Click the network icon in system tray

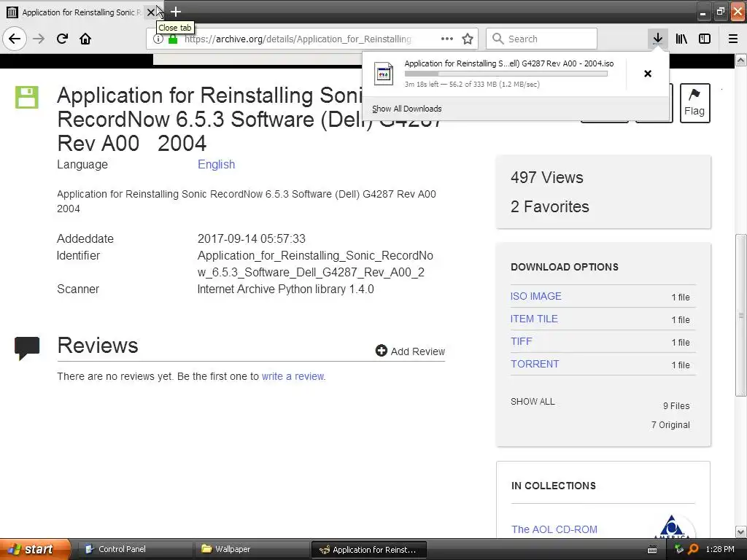[x=679, y=549]
